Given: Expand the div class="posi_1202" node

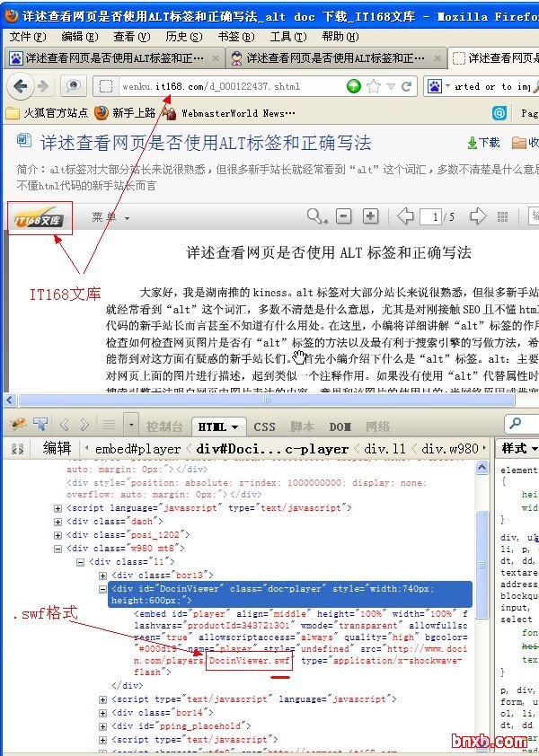Looking at the screenshot, I should point(57,535).
